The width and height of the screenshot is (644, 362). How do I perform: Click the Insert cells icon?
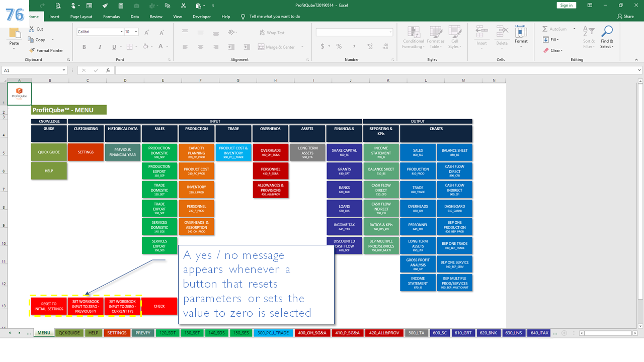coord(481,36)
